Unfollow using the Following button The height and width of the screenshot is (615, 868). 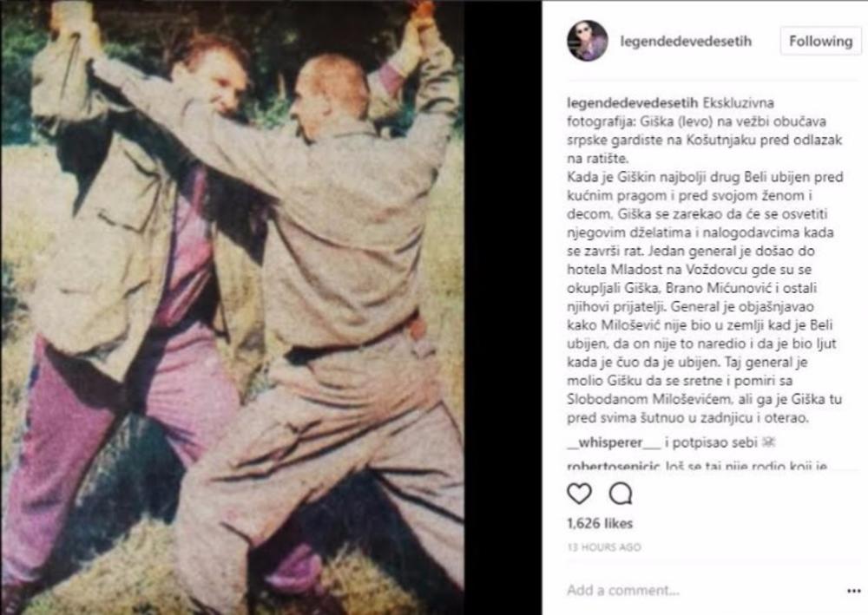(x=820, y=41)
